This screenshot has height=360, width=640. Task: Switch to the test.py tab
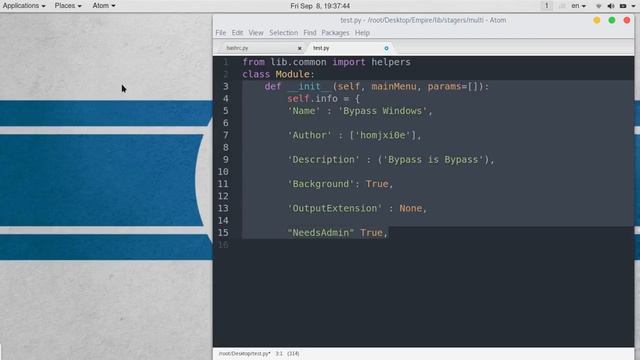[x=349, y=48]
